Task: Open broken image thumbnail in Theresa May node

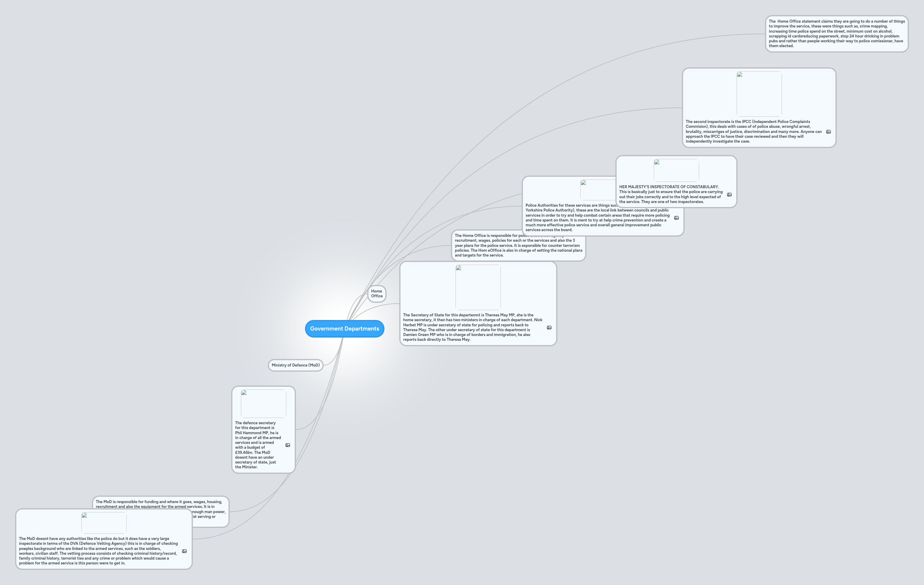Action: (478, 287)
